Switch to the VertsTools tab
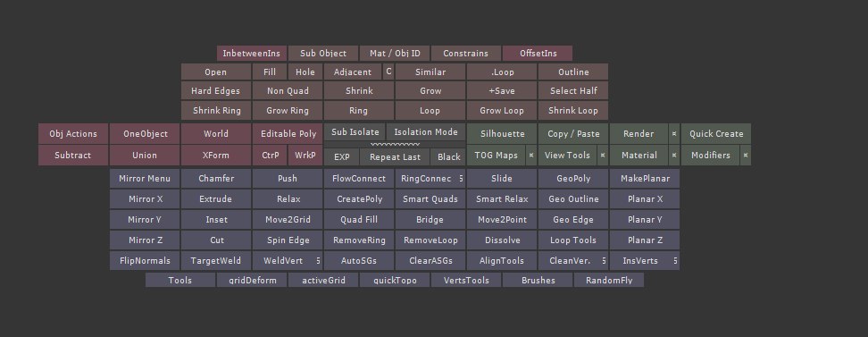Screen dimensions: 868x337 coord(466,280)
